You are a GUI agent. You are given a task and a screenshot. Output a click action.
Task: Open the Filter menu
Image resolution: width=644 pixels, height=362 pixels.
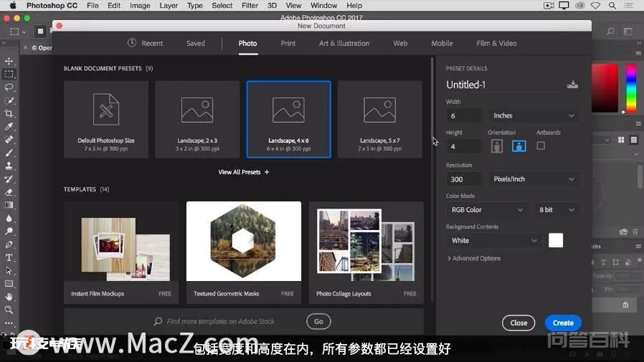click(250, 5)
